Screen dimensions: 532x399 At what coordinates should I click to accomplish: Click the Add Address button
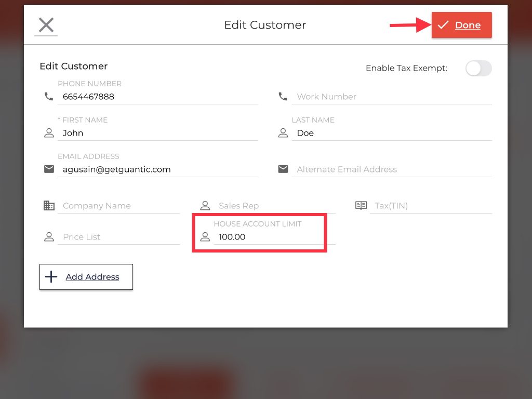(x=86, y=277)
